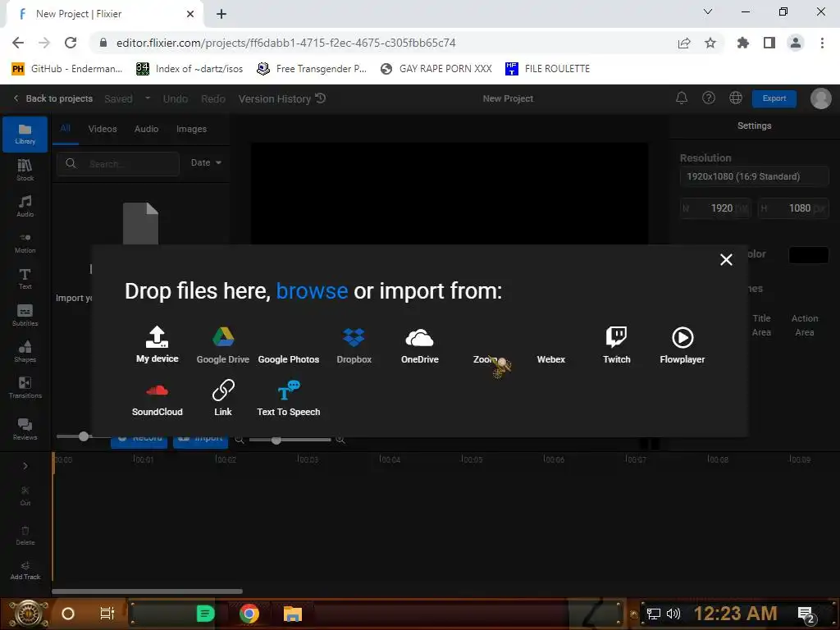Open the browser Extensions puzzle icon
Screen dimensions: 840x630
point(742,43)
